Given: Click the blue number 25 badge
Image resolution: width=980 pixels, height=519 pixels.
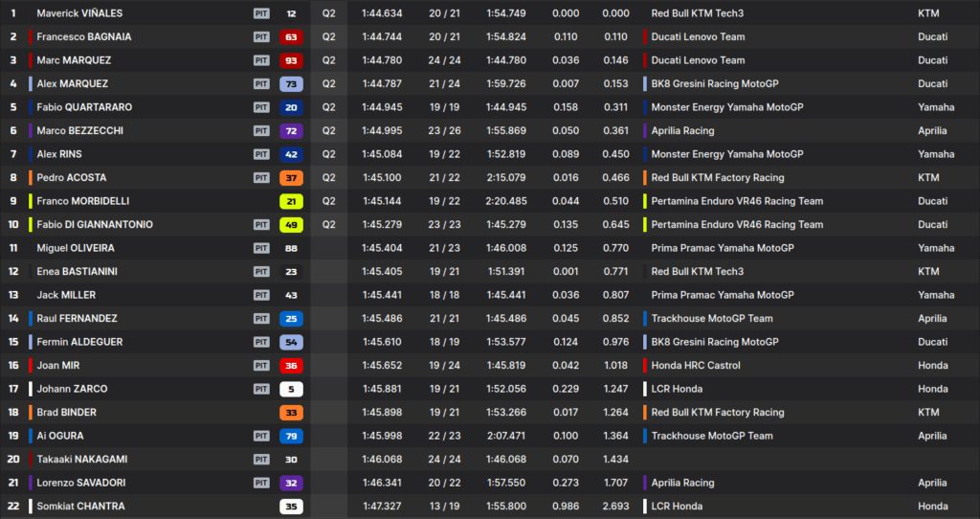Looking at the screenshot, I should tap(291, 318).
